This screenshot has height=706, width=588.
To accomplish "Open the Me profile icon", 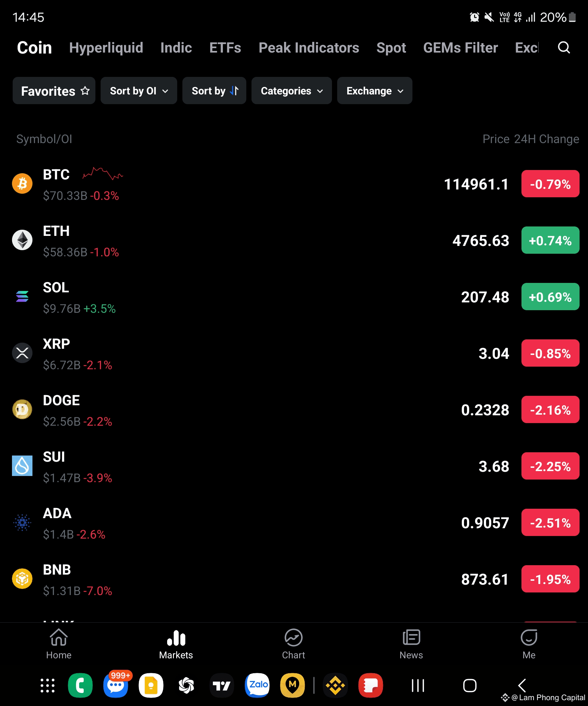I will (x=529, y=638).
